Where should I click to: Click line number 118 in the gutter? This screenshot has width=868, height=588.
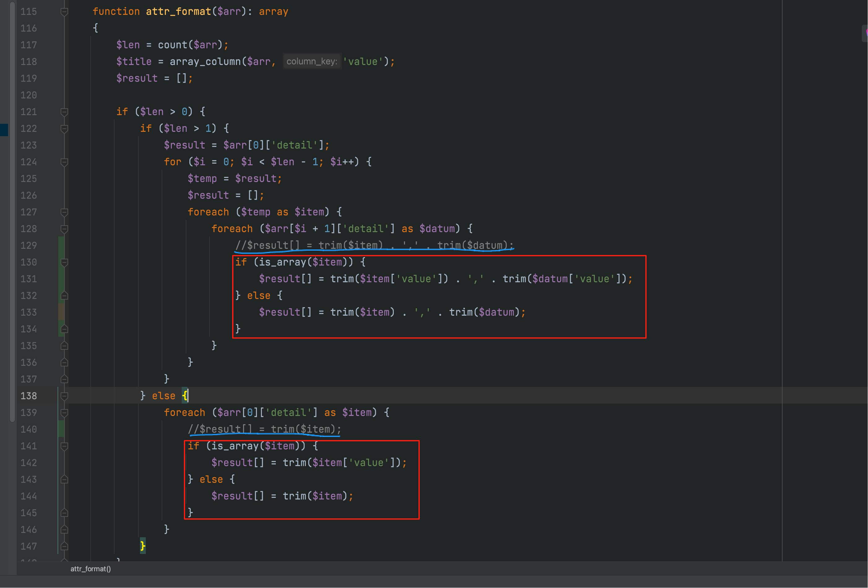29,62
